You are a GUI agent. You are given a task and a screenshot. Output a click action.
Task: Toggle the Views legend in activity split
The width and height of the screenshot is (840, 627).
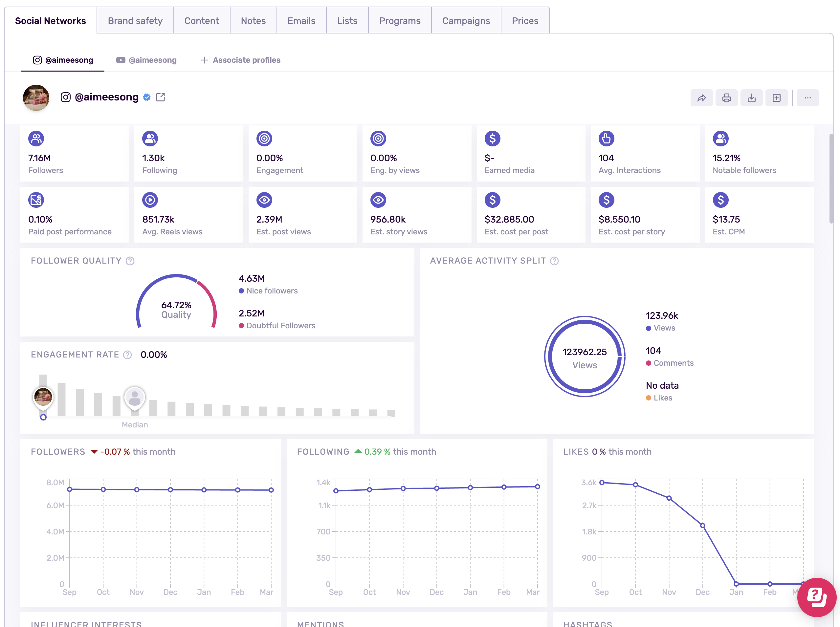[661, 328]
